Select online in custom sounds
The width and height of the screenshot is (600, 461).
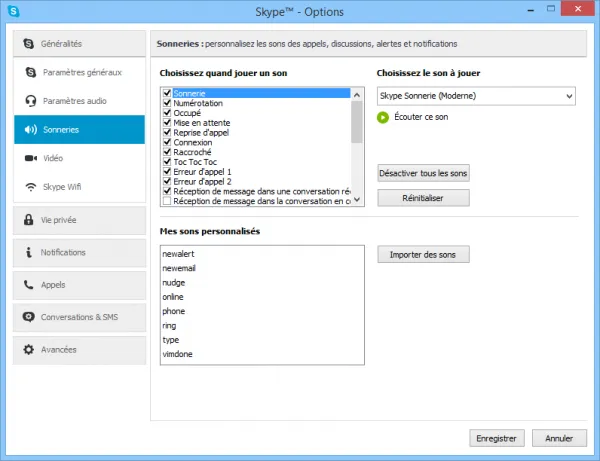tap(173, 297)
